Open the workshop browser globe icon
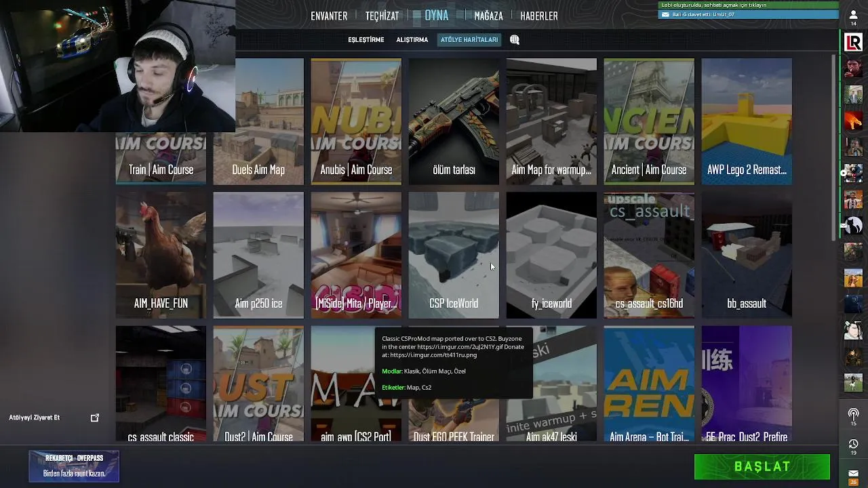This screenshot has width=868, height=488. click(515, 40)
